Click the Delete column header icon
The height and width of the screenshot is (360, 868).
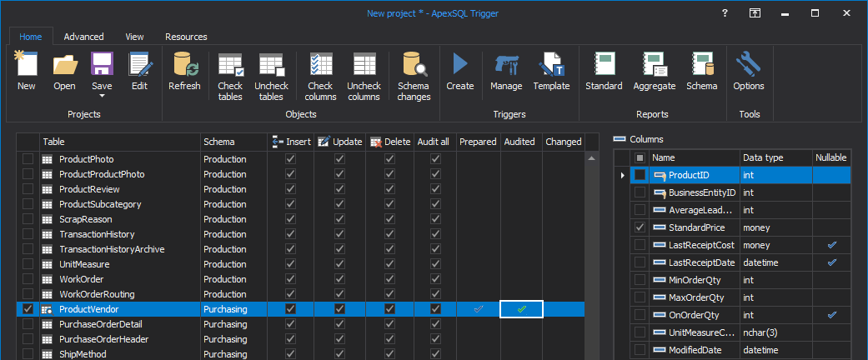pos(375,142)
